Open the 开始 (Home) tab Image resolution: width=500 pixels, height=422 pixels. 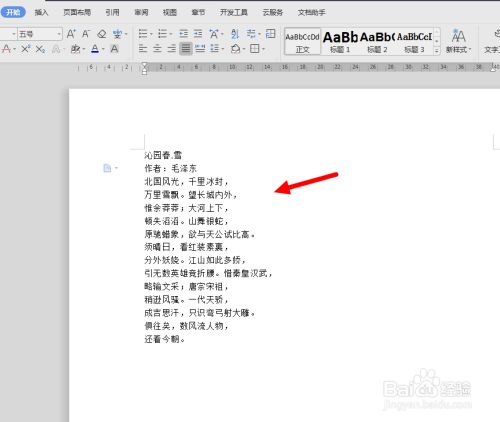[13, 12]
